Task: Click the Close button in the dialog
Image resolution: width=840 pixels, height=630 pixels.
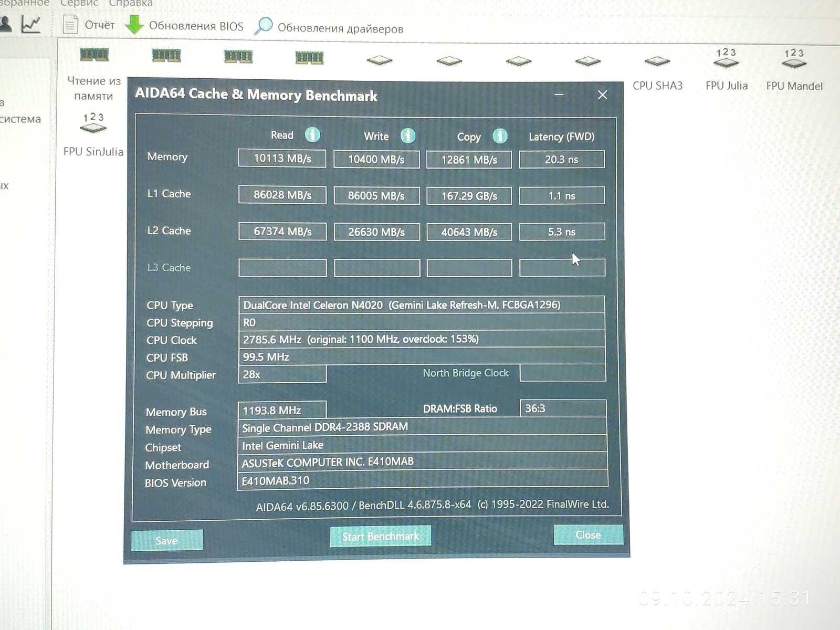Action: (588, 534)
